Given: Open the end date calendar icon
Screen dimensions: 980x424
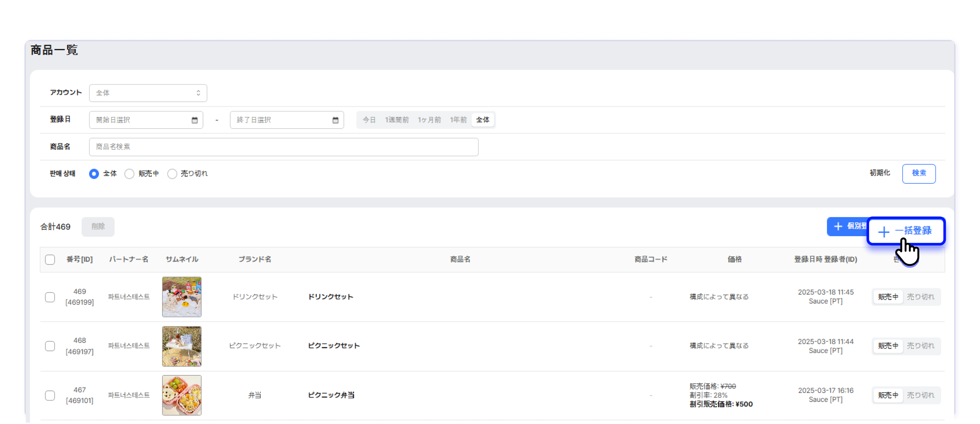Looking at the screenshot, I should click(x=335, y=120).
